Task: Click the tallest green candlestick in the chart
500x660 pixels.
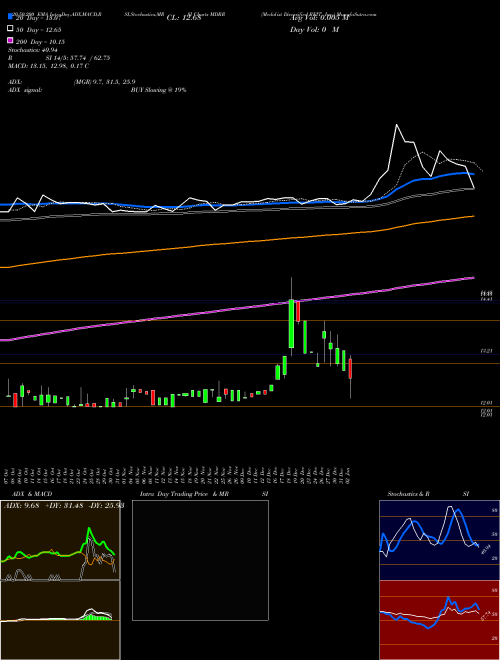Action: coord(291,323)
